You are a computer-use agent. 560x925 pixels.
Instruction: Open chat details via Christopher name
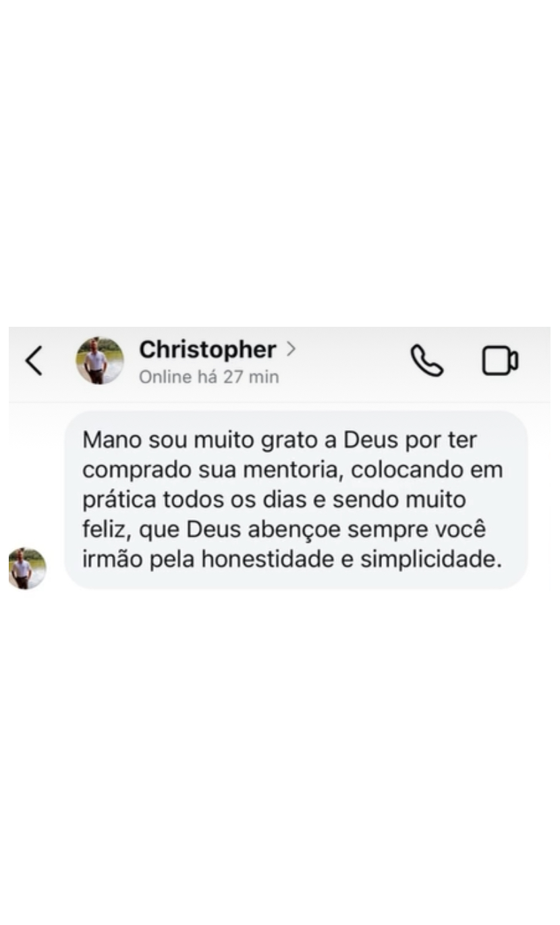pyautogui.click(x=208, y=350)
